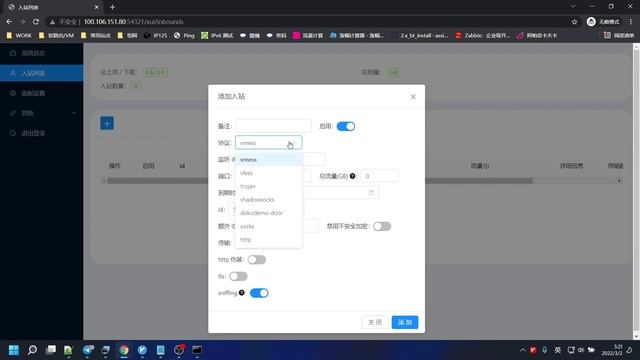
Task: Open Telegram from the taskbar
Action: coord(88,350)
